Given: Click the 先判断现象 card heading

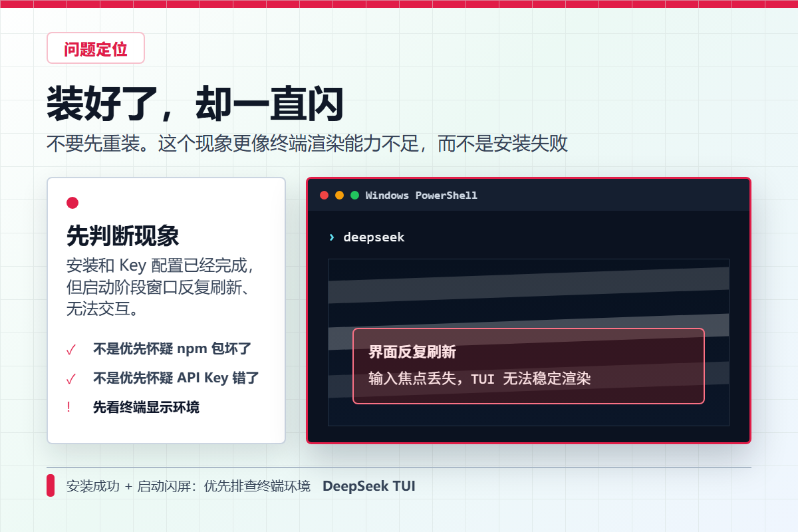Looking at the screenshot, I should [x=122, y=235].
